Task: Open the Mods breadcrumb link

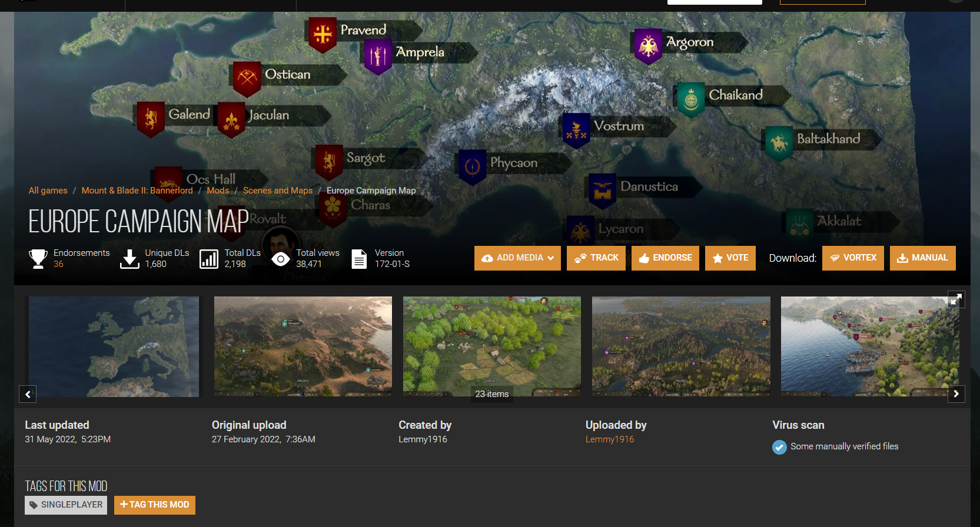Action: coord(218,191)
